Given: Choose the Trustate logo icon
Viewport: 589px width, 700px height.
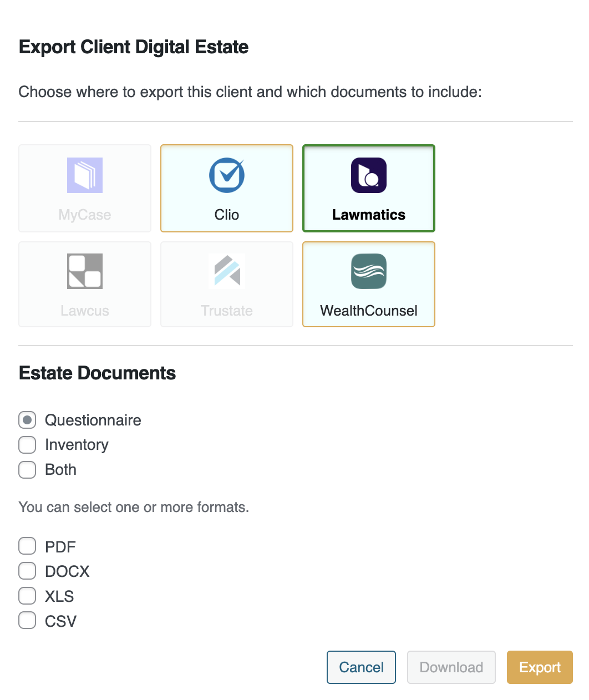Looking at the screenshot, I should coord(227,271).
